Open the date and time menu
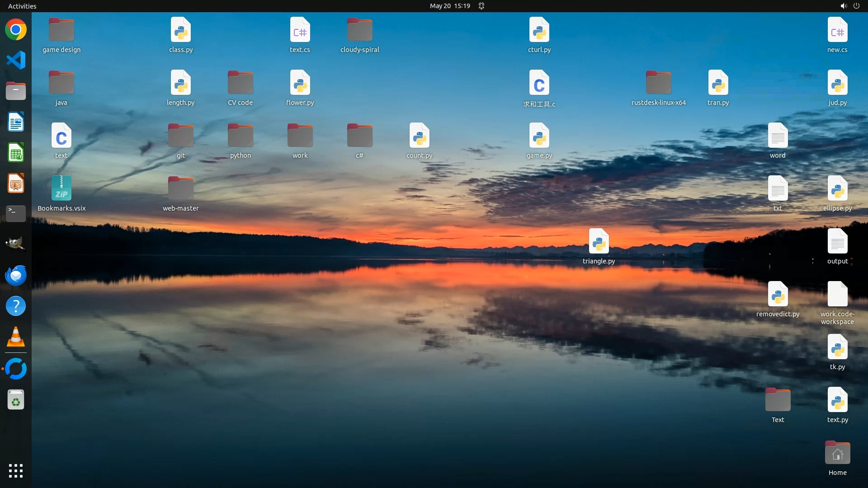This screenshot has height=488, width=868. 449,6
